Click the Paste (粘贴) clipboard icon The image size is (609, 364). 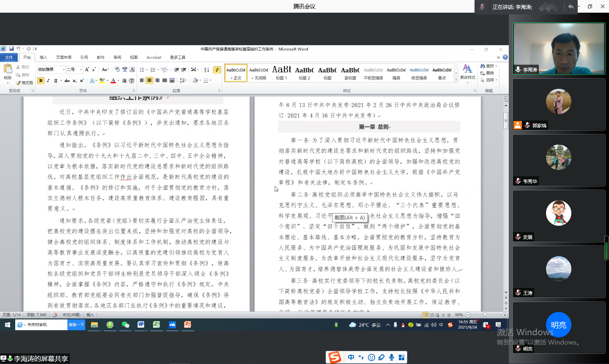(8, 69)
